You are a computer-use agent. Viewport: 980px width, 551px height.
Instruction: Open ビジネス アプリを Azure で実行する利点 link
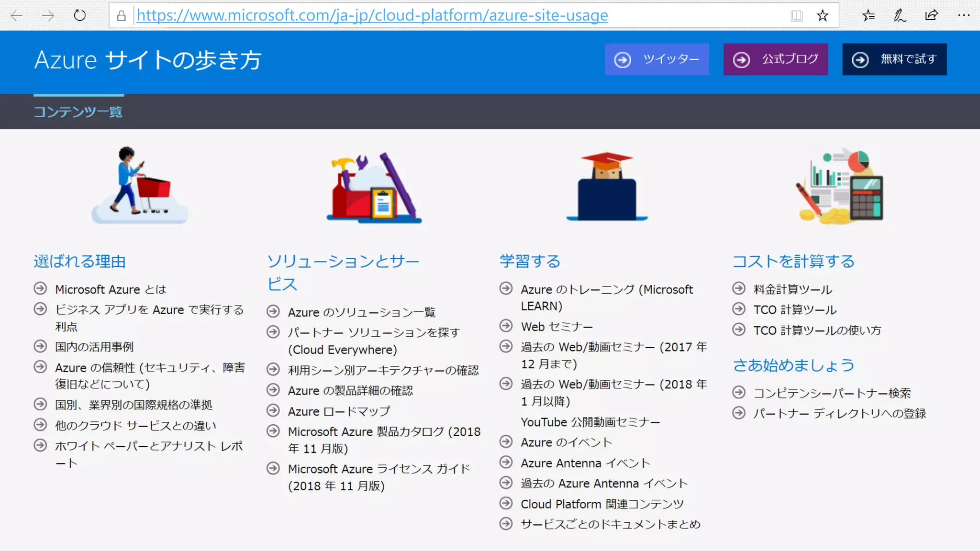149,318
